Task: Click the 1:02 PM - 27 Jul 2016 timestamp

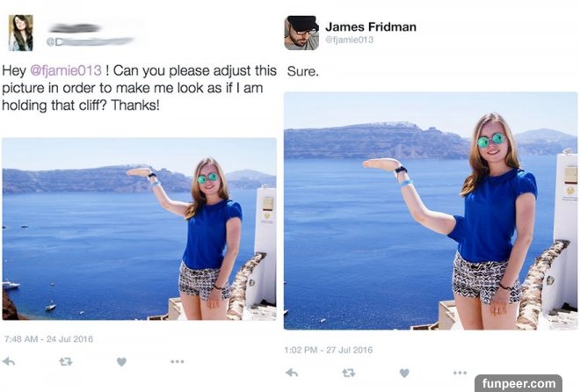Action: tap(329, 350)
